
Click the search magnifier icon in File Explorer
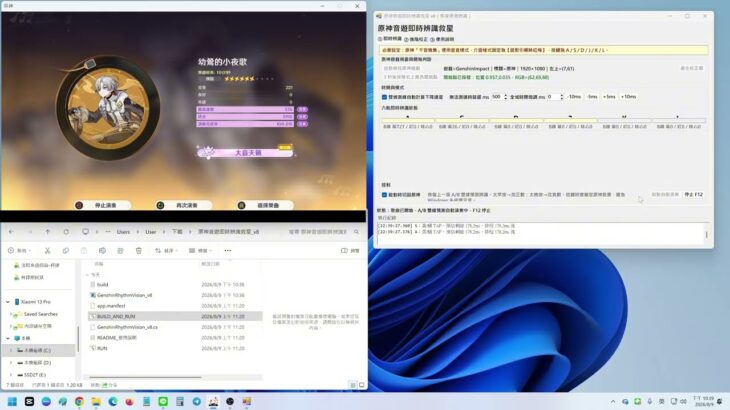coord(356,231)
